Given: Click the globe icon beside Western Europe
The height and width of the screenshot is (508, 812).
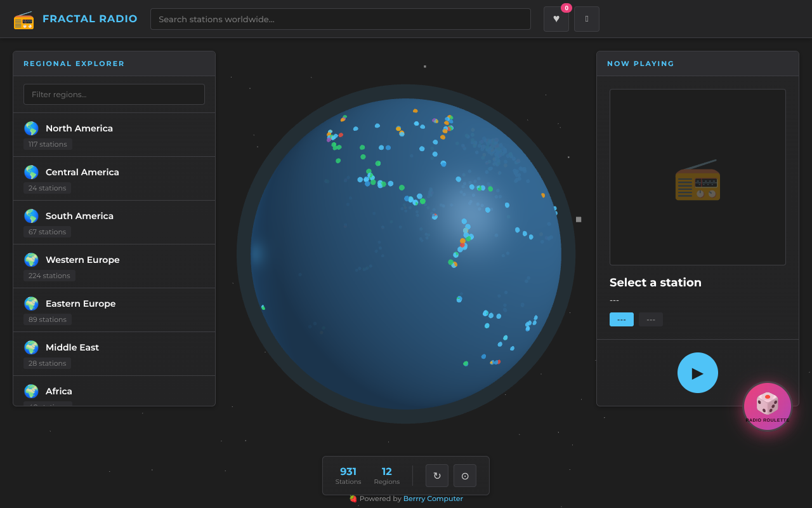Looking at the screenshot, I should (31, 260).
